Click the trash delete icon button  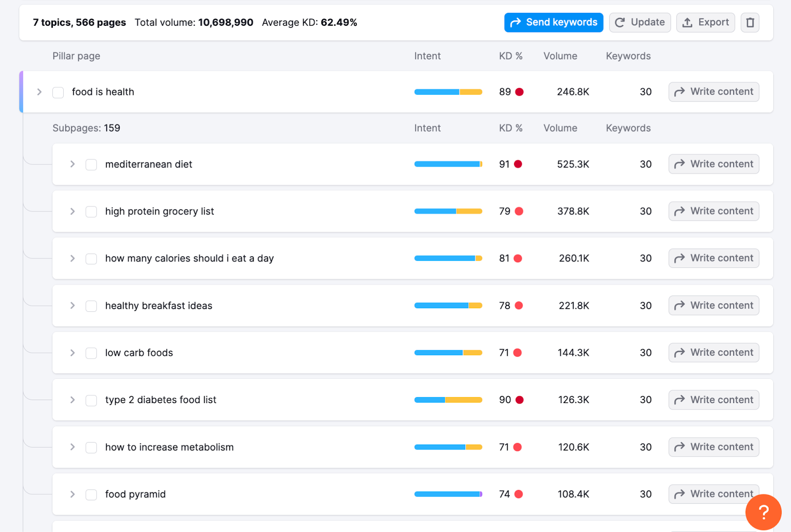(x=750, y=23)
